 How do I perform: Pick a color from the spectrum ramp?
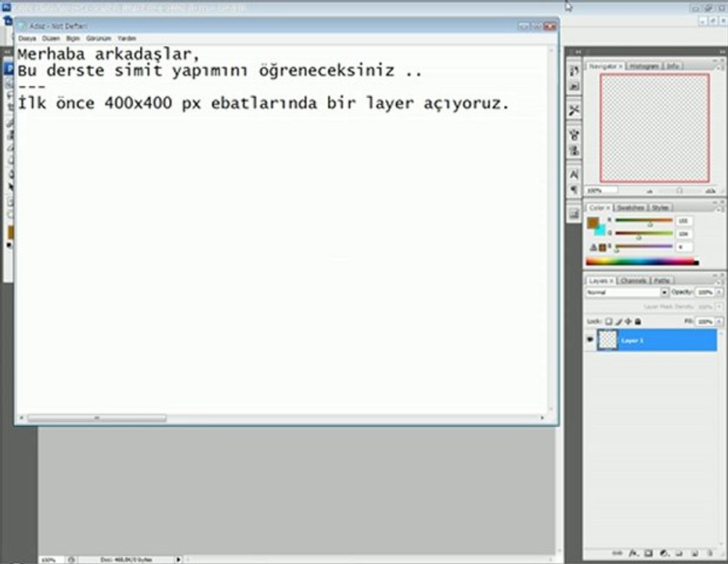(642, 262)
